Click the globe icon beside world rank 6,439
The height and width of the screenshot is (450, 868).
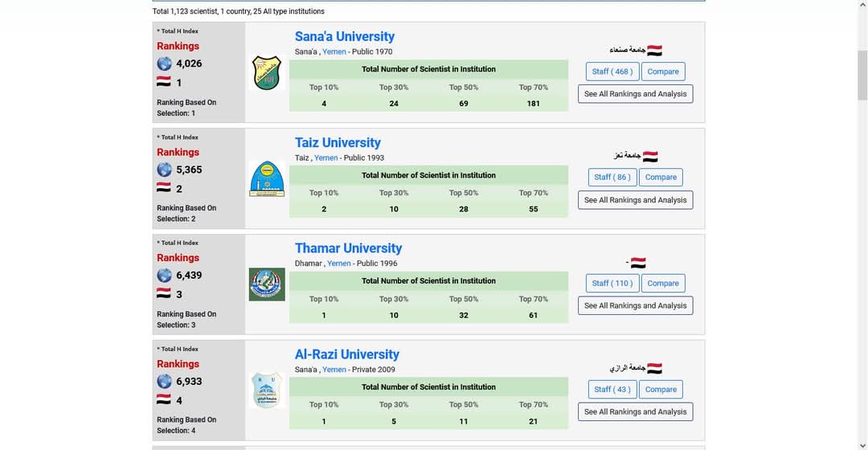coord(164,276)
